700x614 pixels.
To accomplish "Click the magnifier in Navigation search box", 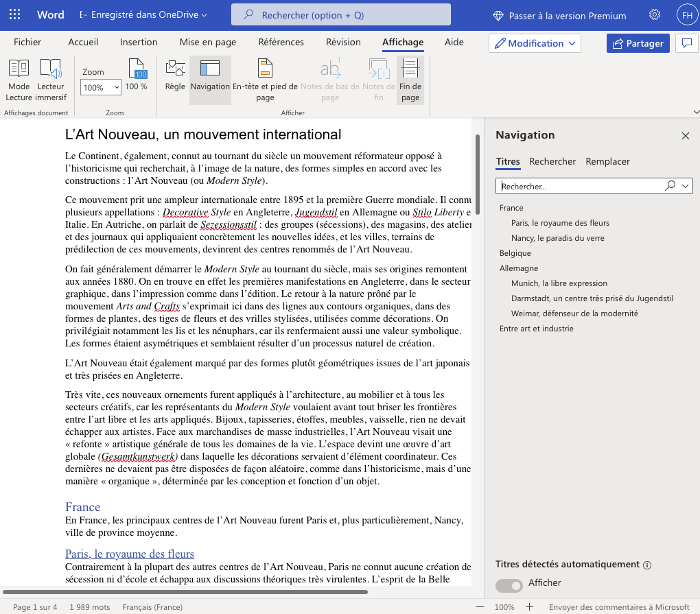I will pyautogui.click(x=670, y=186).
